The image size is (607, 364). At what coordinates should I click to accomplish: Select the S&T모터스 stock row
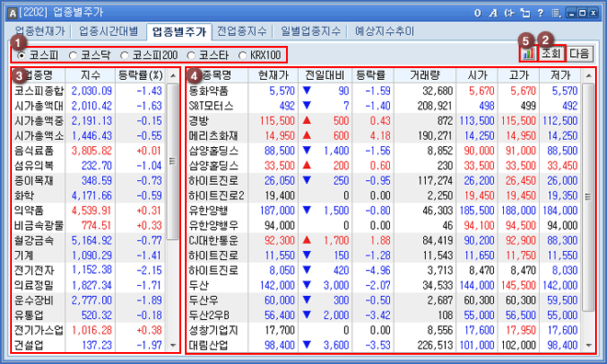[x=384, y=106]
